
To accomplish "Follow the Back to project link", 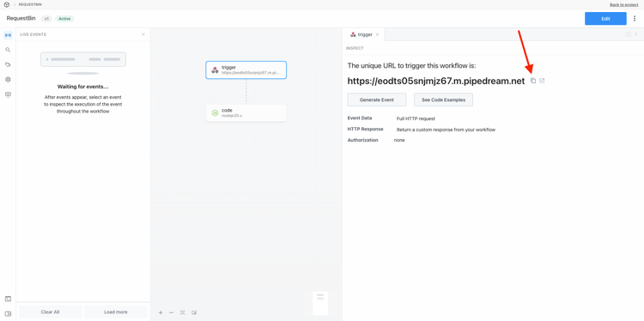I will (624, 4).
